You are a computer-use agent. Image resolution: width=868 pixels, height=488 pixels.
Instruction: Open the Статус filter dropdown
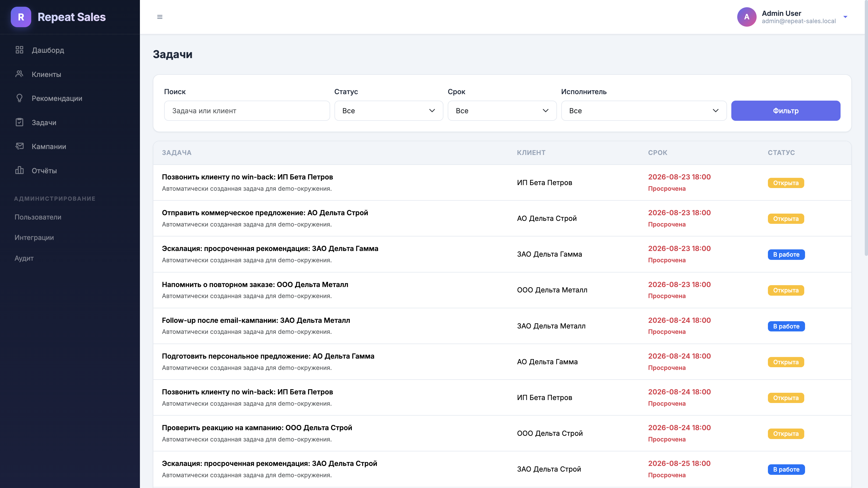[389, 111]
